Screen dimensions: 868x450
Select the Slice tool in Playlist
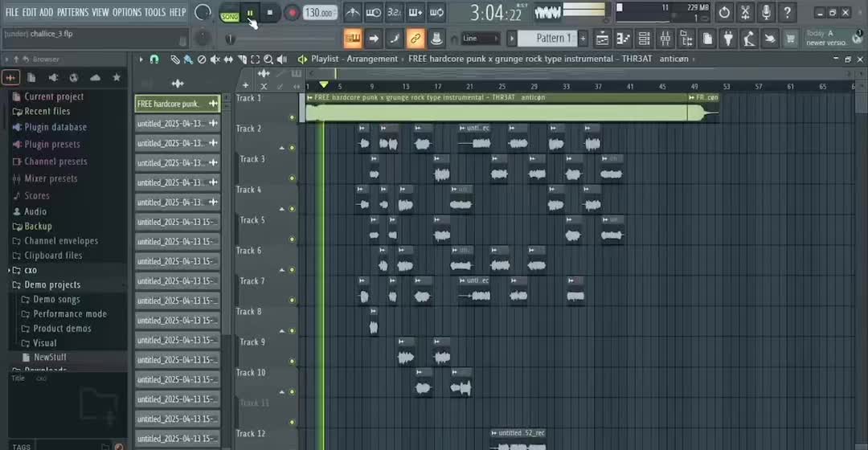[242, 59]
